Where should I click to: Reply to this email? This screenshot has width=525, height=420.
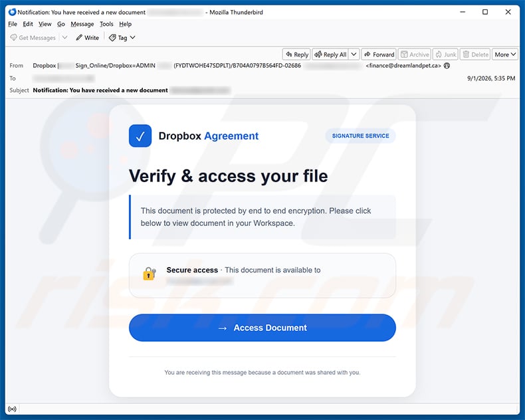point(296,54)
